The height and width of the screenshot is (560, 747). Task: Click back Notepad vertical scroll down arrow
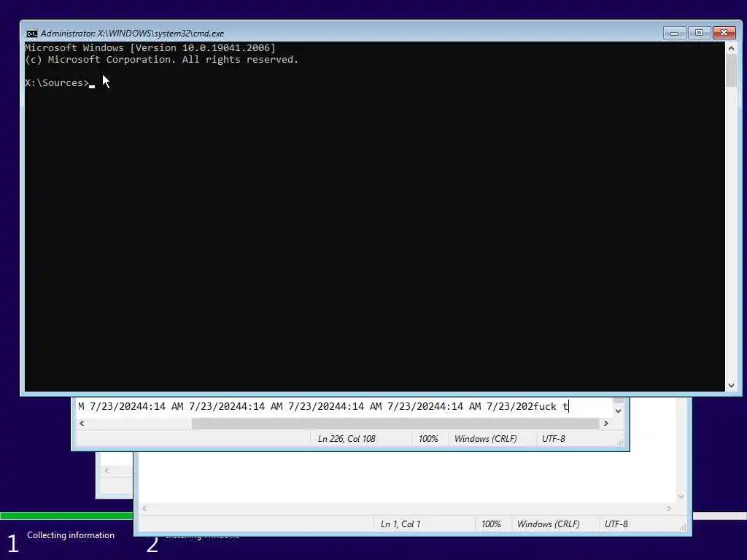coord(681,496)
